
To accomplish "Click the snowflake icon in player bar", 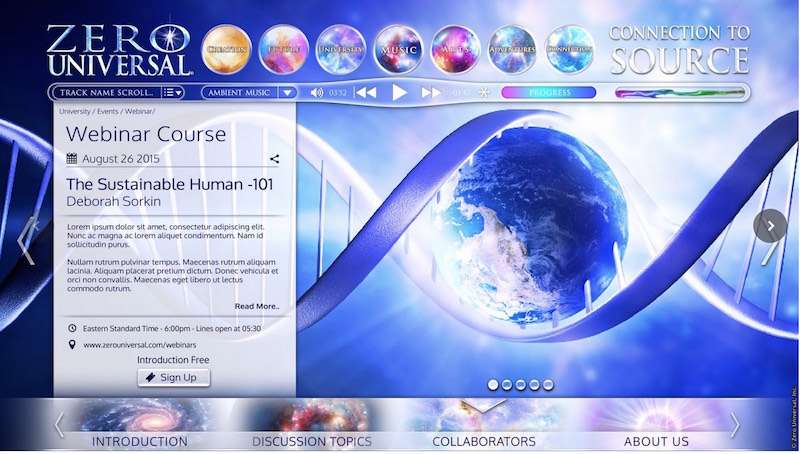I will point(483,92).
